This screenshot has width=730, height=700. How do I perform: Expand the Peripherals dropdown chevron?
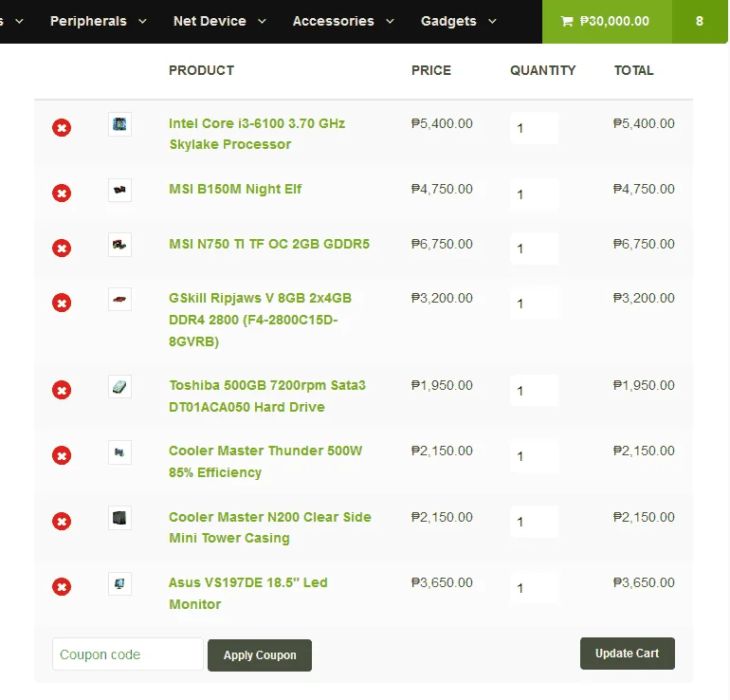tap(143, 22)
